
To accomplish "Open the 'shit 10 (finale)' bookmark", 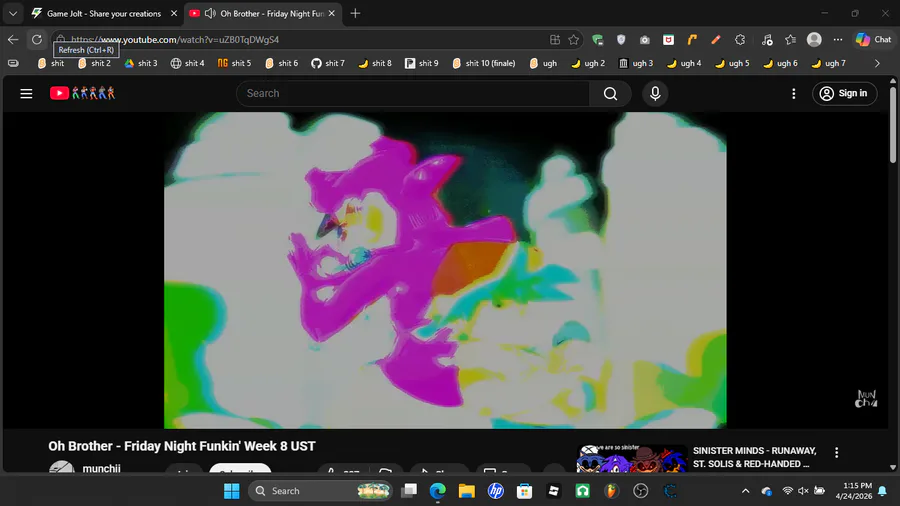I will (483, 63).
